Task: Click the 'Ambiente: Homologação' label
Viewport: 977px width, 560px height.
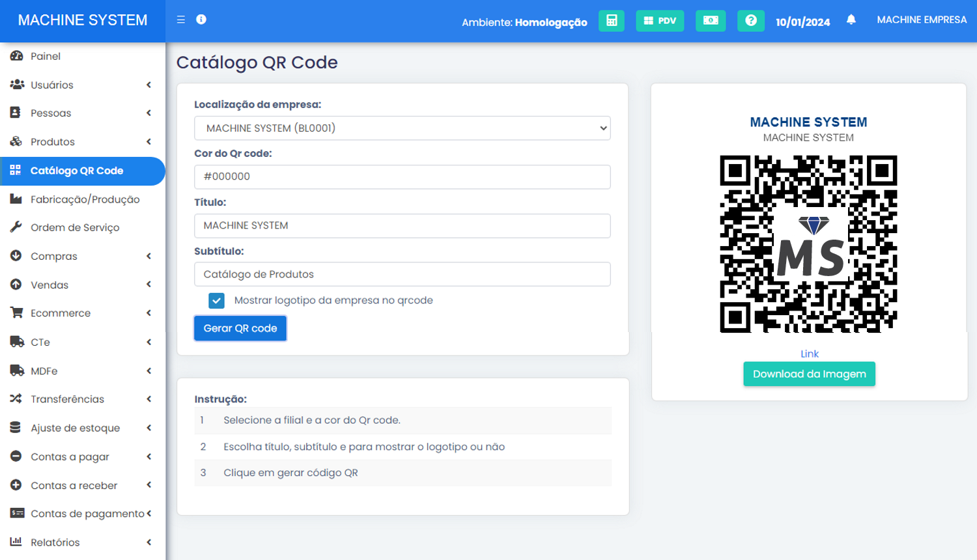Action: (524, 22)
